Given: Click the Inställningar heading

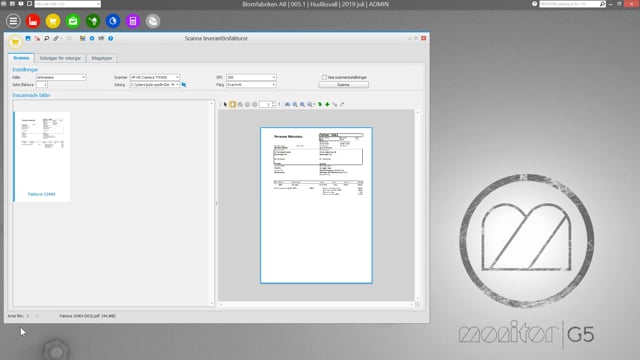Looking at the screenshot, I should [25, 70].
